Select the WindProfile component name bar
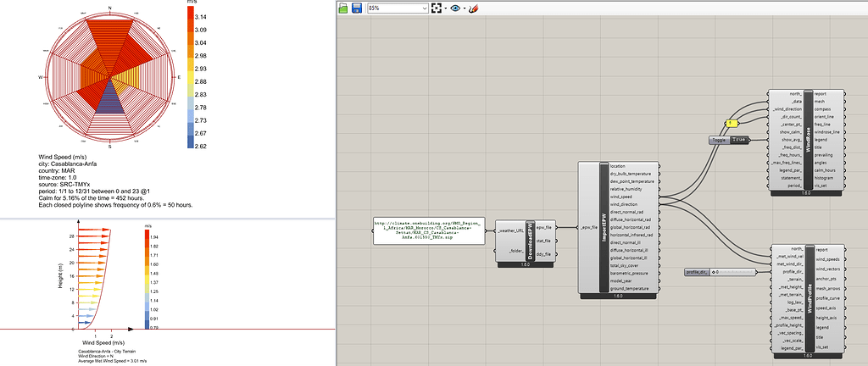Screen dimensions: 868x366 click(809, 299)
